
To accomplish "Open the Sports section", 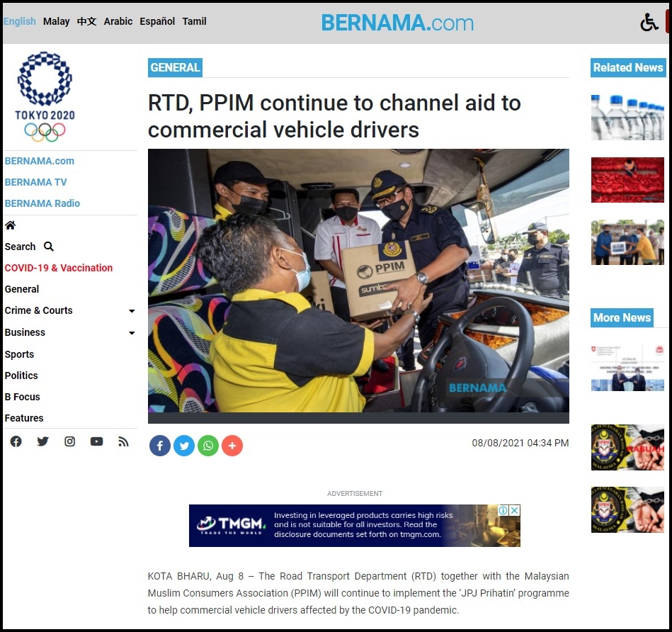I will pos(19,354).
